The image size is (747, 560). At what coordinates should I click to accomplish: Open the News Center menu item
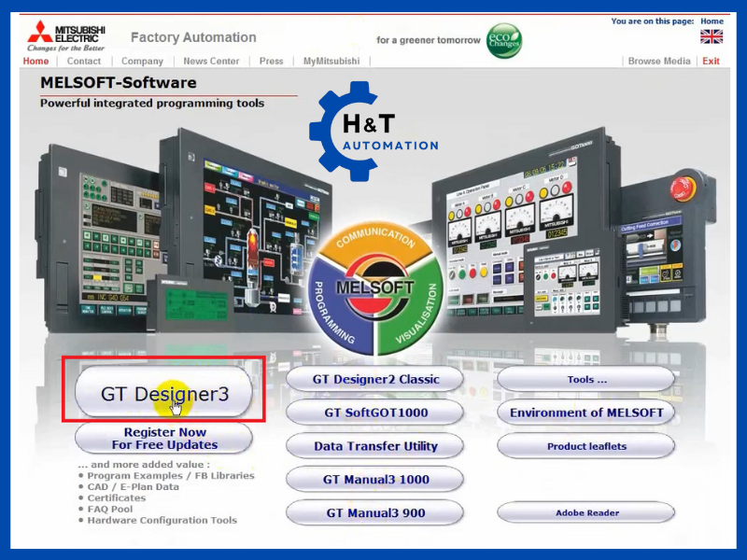click(211, 62)
